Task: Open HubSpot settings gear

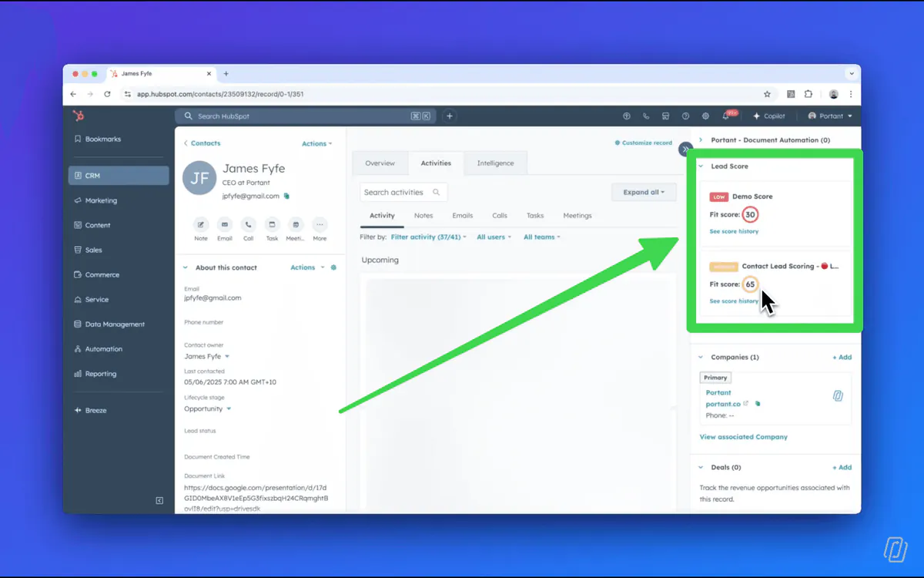Action: 705,116
